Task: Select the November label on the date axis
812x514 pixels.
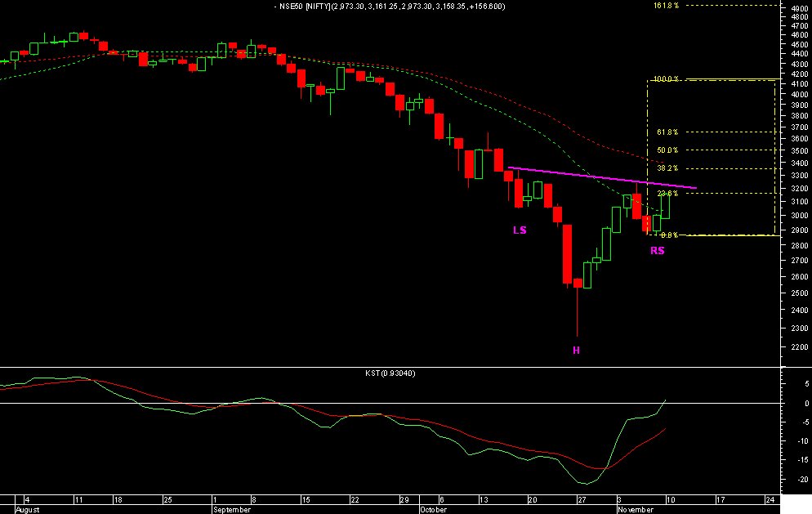Action: 635,508
